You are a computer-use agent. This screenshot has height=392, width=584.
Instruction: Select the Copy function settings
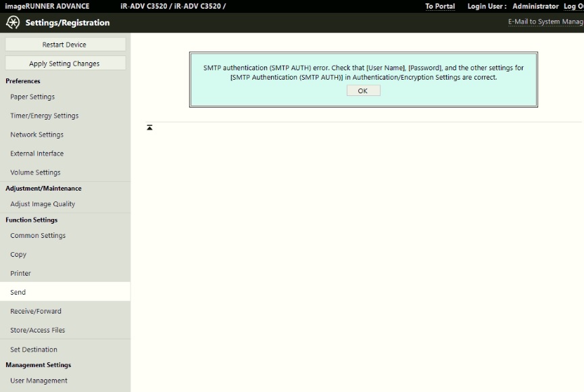(18, 254)
